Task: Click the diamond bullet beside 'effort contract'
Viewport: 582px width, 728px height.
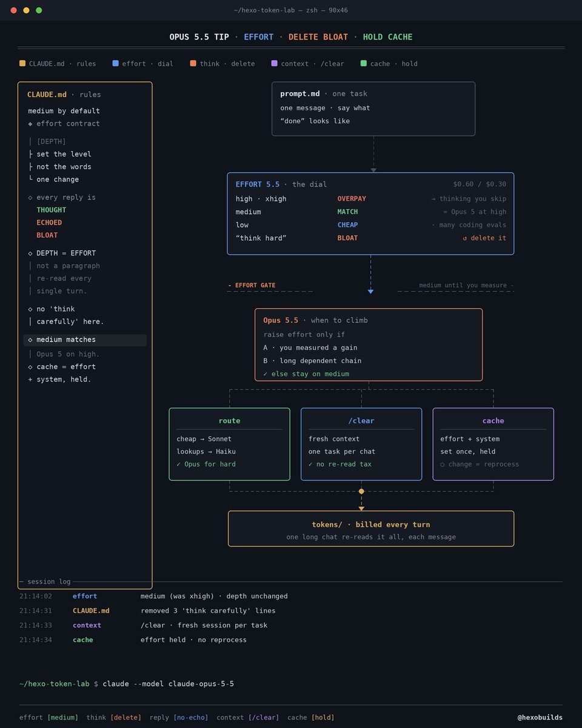Action: [30, 124]
